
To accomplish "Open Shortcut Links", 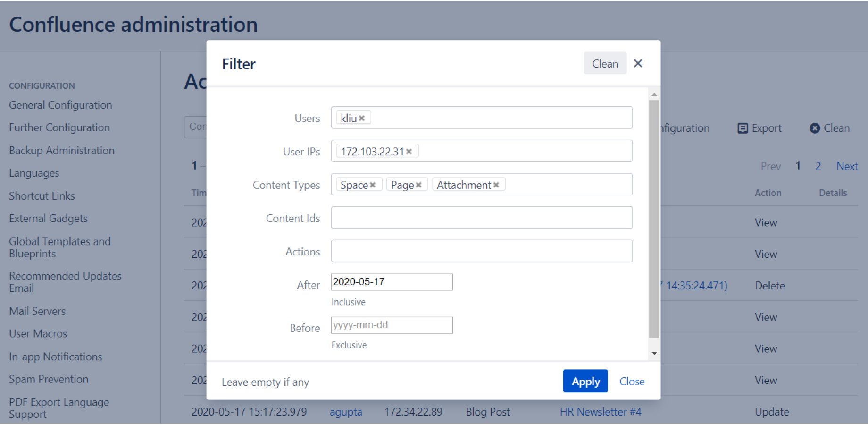I will pos(42,196).
